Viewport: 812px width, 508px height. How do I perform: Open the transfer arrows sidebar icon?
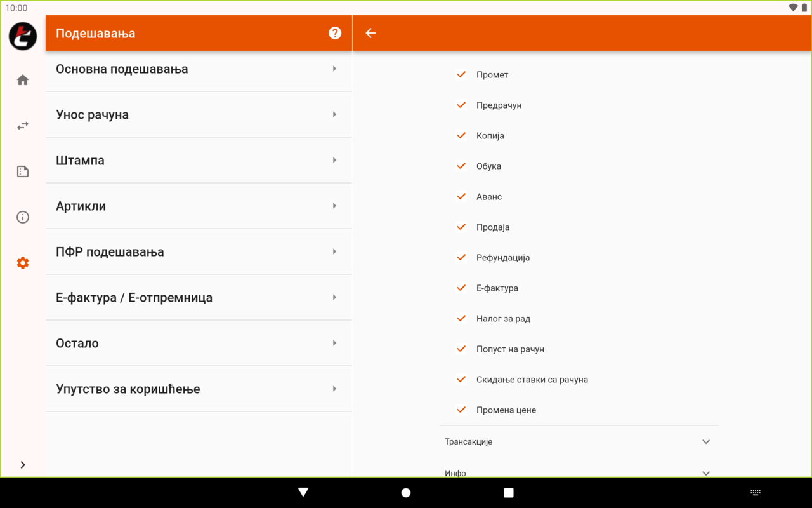(23, 126)
